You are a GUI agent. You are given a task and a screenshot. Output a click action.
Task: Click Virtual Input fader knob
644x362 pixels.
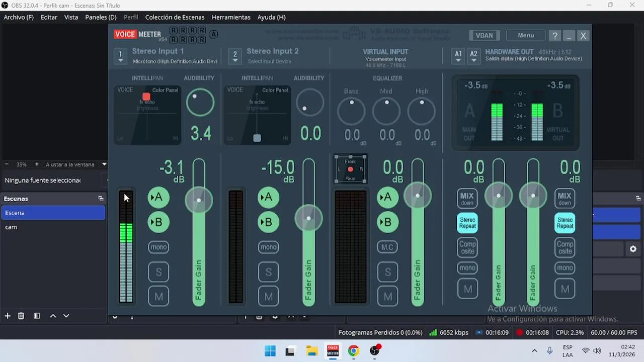point(417,195)
